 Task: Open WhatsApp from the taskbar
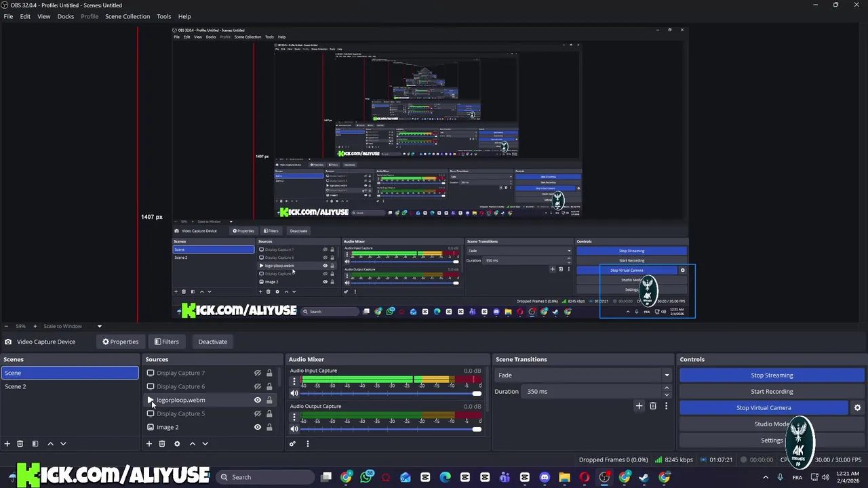click(366, 477)
